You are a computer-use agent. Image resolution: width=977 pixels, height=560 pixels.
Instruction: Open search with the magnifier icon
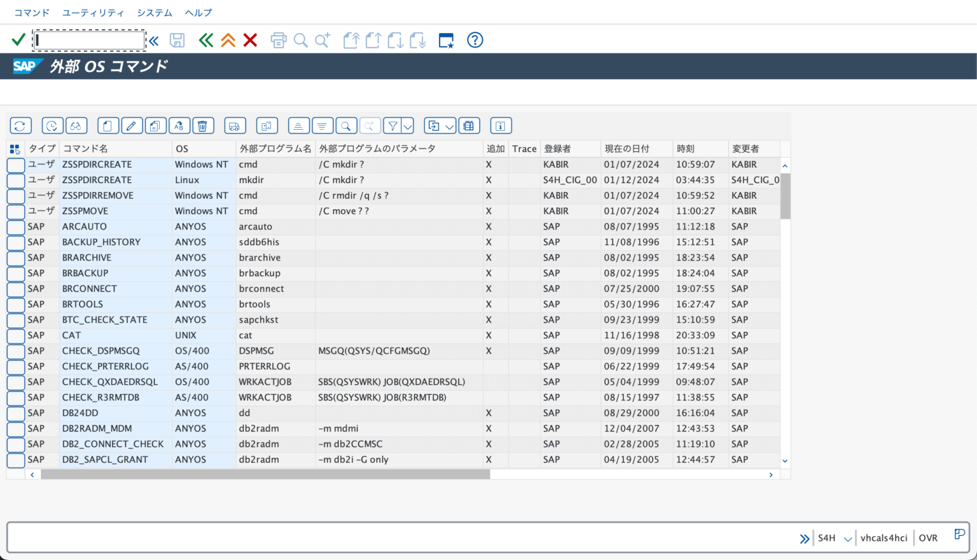pos(346,125)
